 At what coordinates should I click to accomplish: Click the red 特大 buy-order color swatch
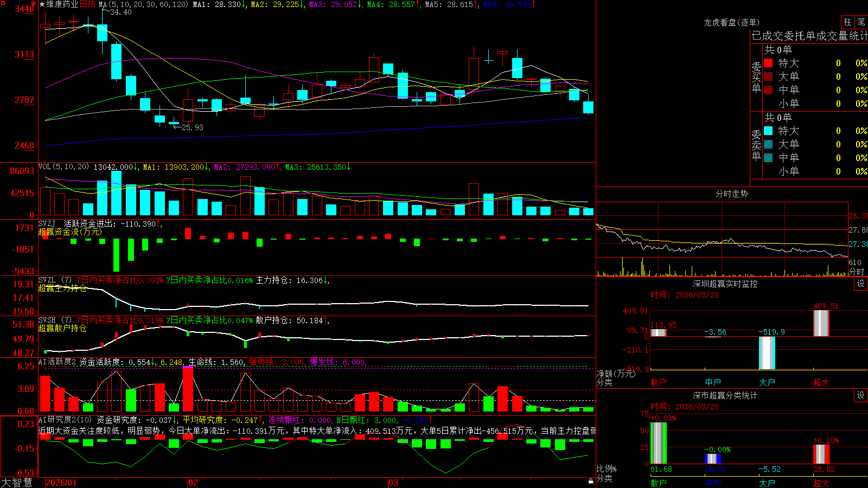768,63
